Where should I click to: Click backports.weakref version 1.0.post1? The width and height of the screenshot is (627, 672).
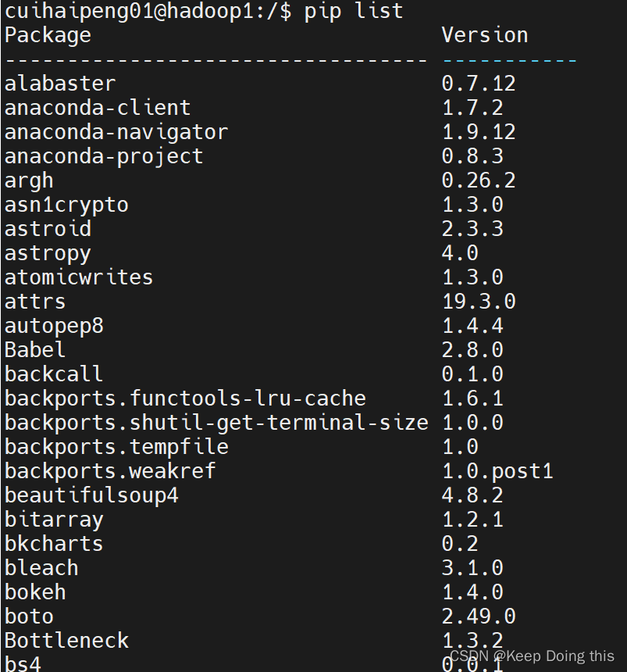point(497,471)
